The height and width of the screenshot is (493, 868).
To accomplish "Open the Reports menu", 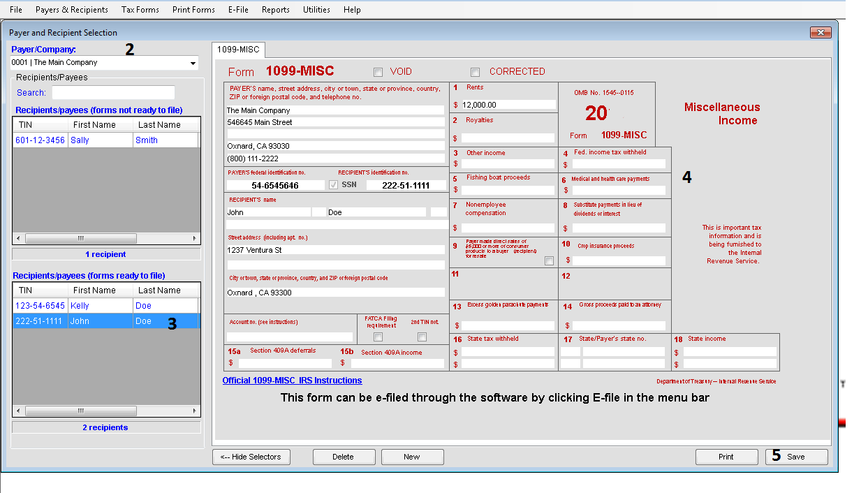I will (276, 10).
